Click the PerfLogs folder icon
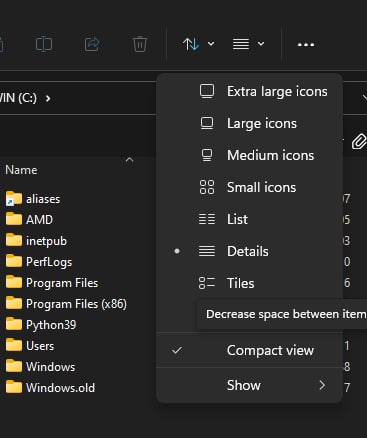 [14, 261]
